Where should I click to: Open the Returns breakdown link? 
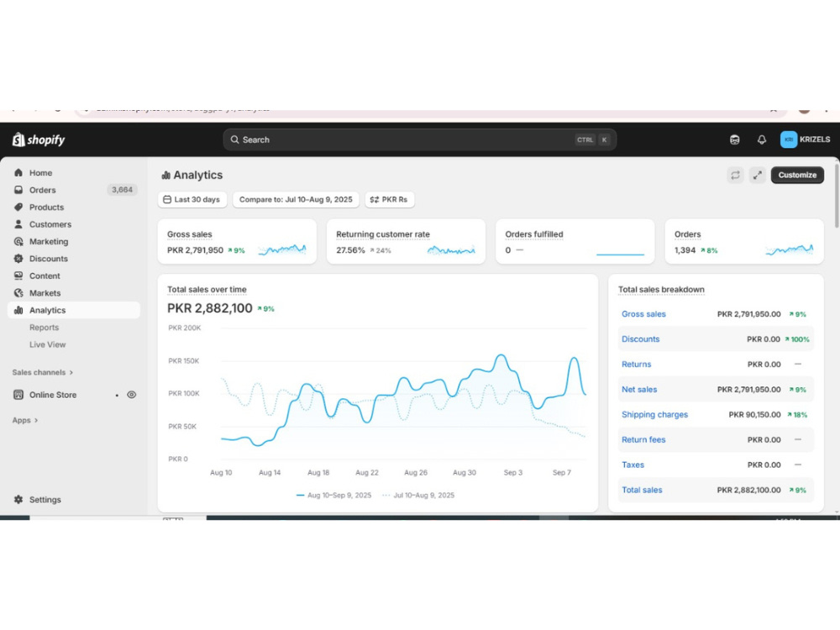click(x=636, y=365)
